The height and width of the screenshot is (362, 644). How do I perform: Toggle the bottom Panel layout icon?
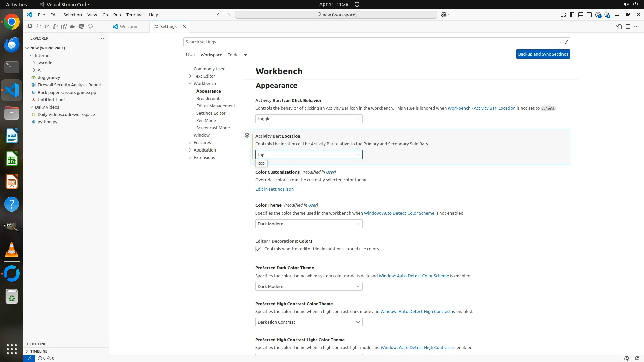tap(581, 15)
